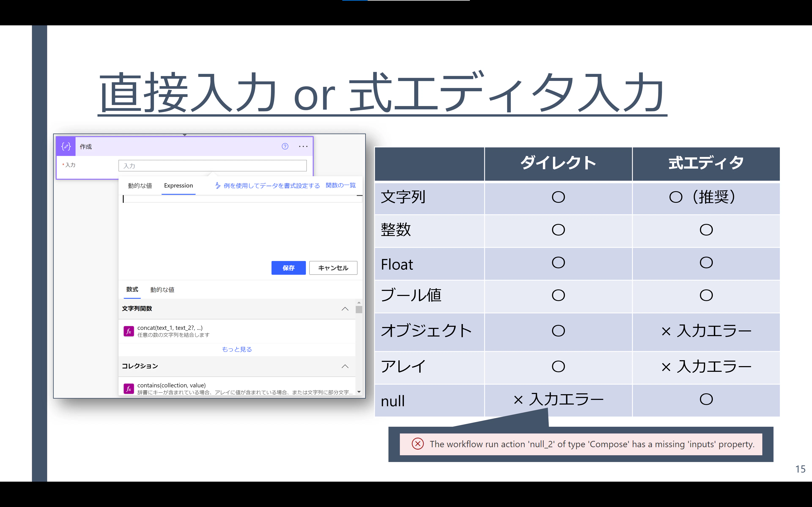812x507 pixels.
Task: Switch to the top 動的な値 tab
Action: coord(140,186)
